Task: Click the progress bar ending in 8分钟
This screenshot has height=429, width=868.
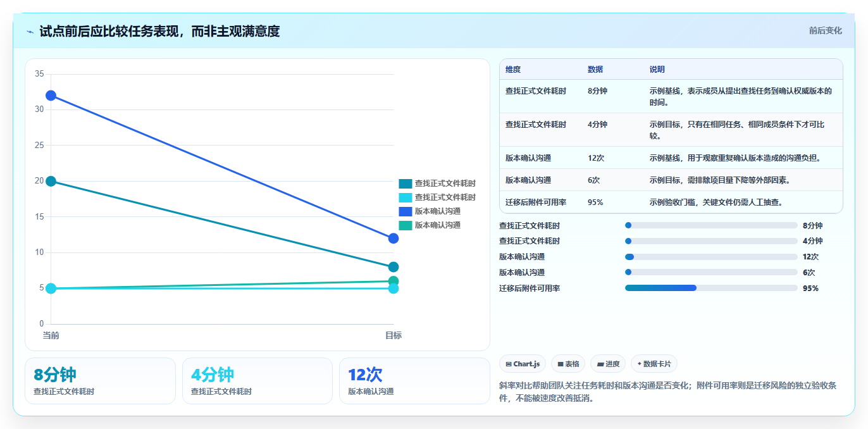Action: coord(711,225)
